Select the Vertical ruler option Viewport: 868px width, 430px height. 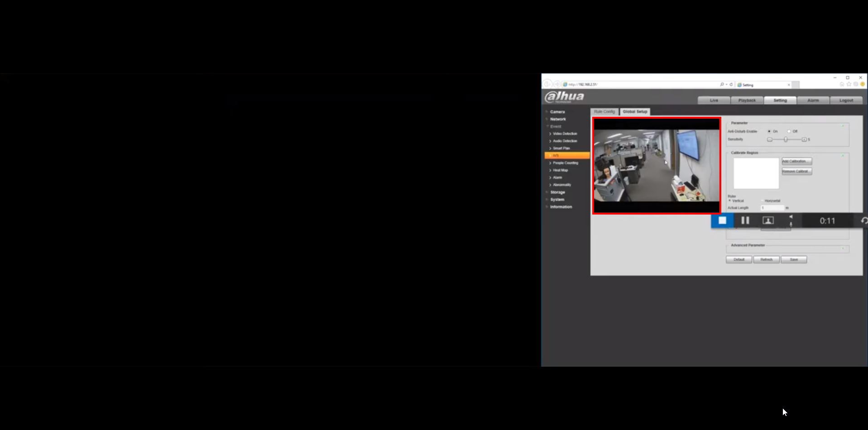[x=730, y=201]
